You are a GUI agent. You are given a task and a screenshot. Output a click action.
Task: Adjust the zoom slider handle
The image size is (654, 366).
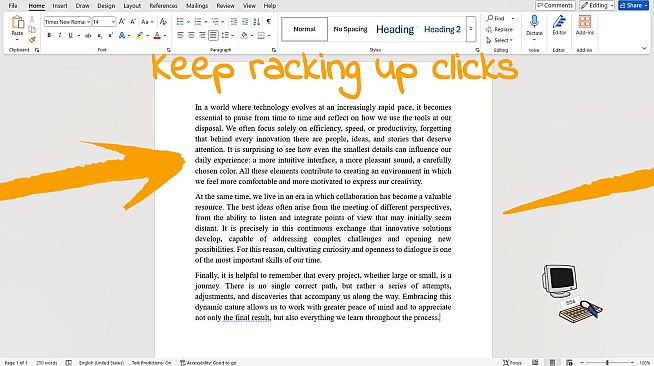pos(607,363)
